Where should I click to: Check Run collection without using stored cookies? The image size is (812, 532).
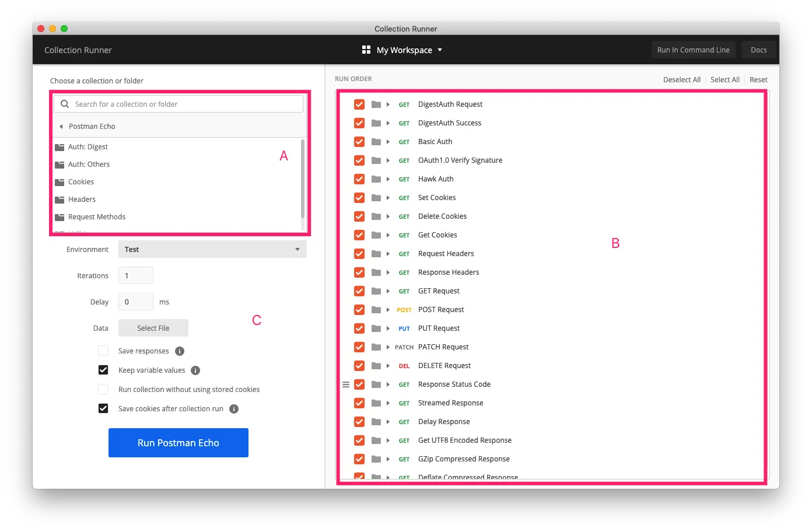[103, 389]
